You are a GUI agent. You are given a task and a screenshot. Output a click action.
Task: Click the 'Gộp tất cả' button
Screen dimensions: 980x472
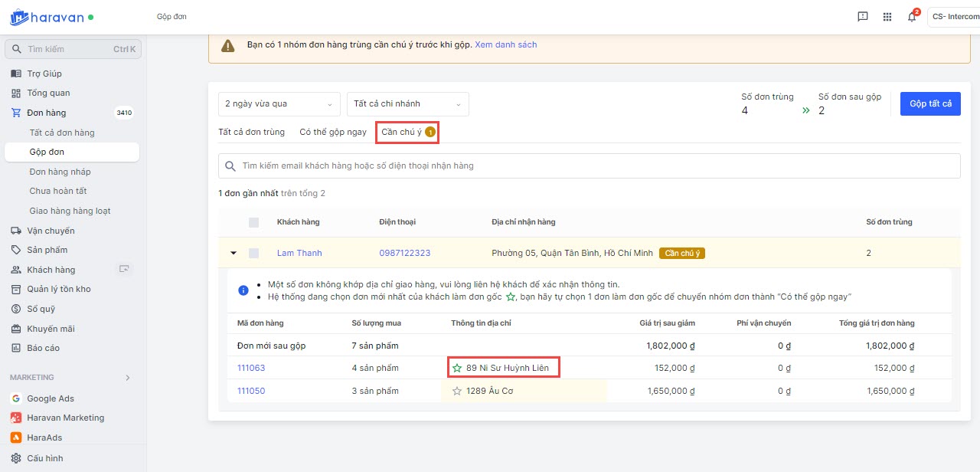[x=930, y=104]
